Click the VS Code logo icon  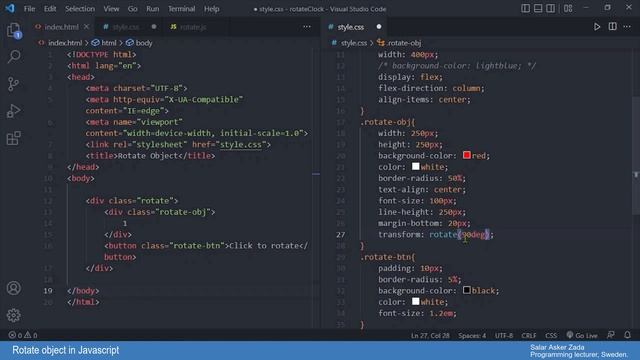10,8
